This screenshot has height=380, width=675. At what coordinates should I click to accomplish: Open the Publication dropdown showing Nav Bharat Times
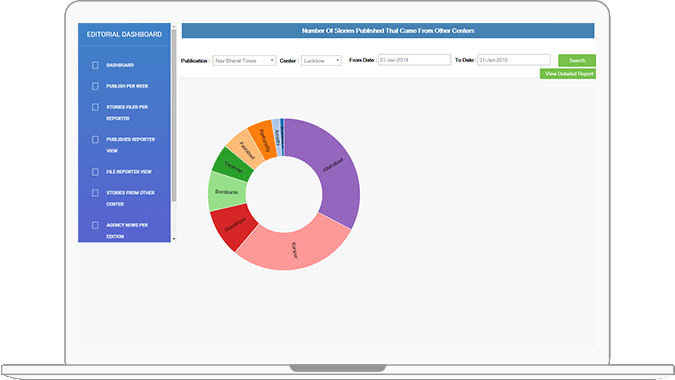(x=244, y=61)
